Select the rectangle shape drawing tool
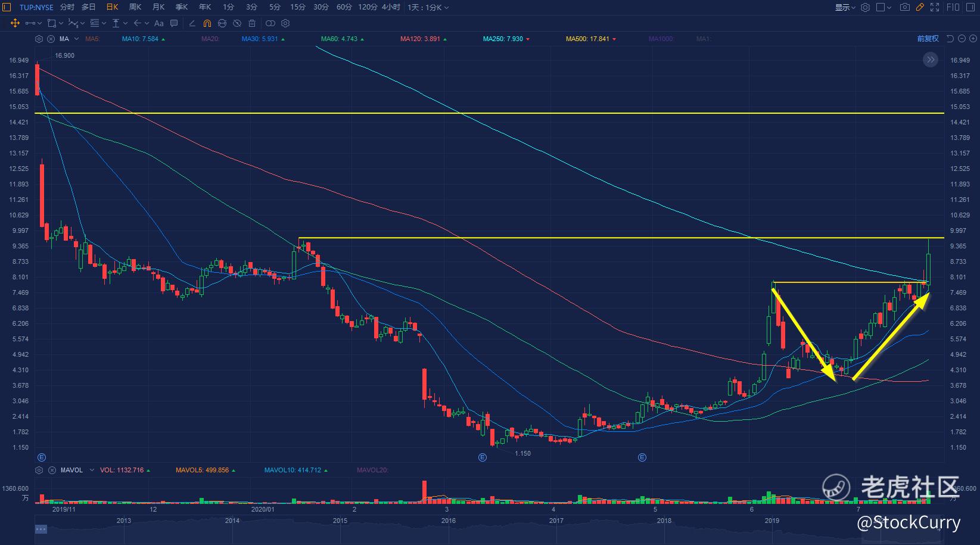Image resolution: width=980 pixels, height=545 pixels. (x=52, y=23)
